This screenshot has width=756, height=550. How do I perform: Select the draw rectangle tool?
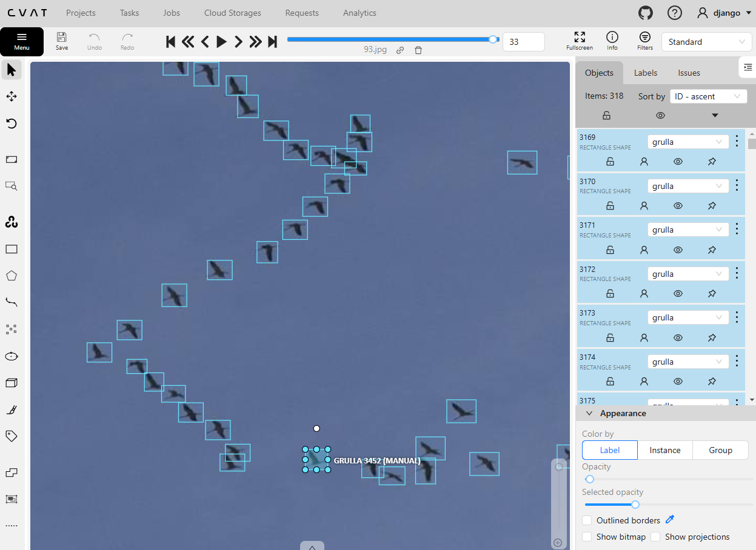pyautogui.click(x=11, y=249)
